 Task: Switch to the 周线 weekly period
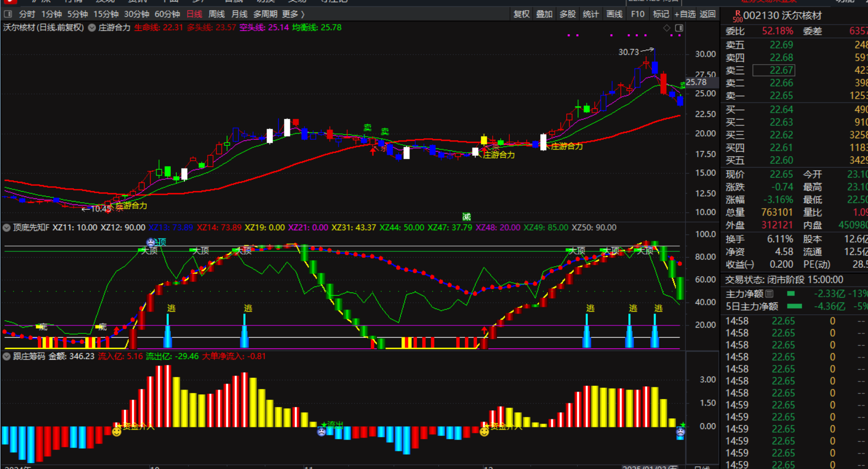tap(216, 14)
